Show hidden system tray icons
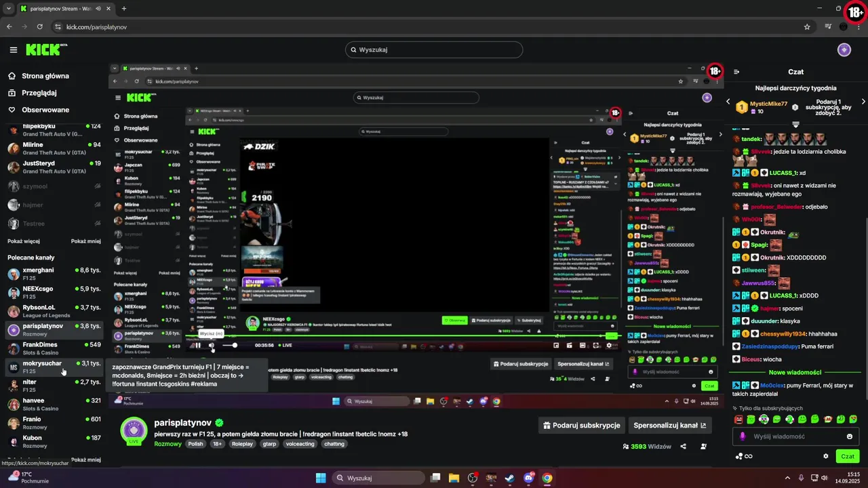The width and height of the screenshot is (868, 488). pyautogui.click(x=787, y=478)
